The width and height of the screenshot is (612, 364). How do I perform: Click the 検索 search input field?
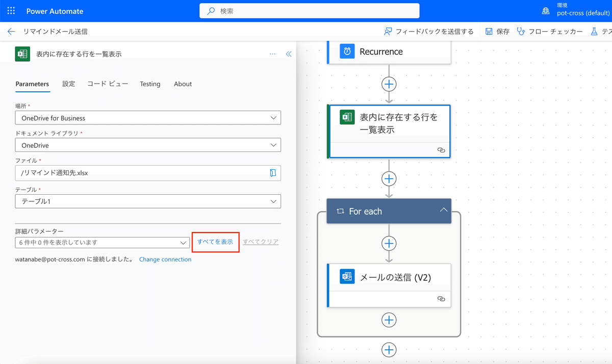pyautogui.click(x=309, y=11)
